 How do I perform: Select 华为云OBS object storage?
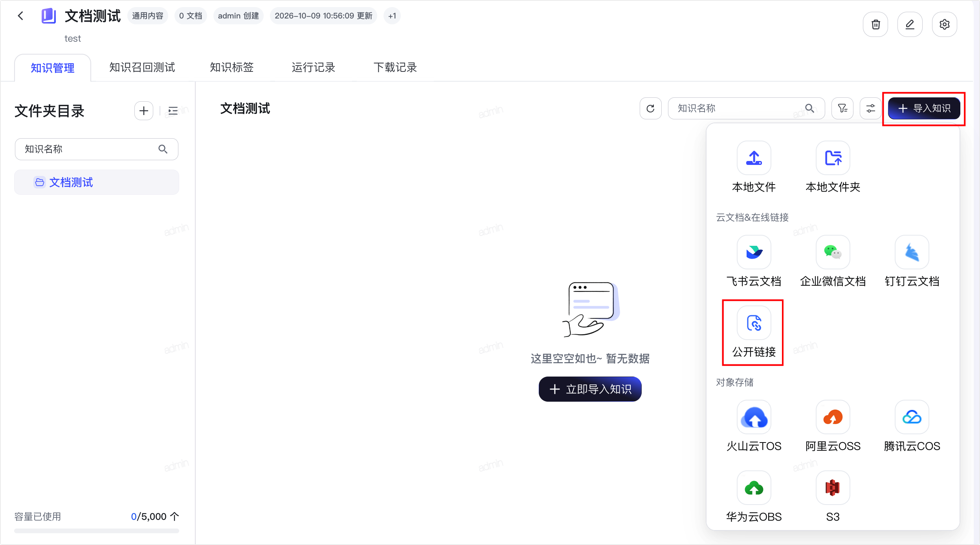tap(754, 497)
